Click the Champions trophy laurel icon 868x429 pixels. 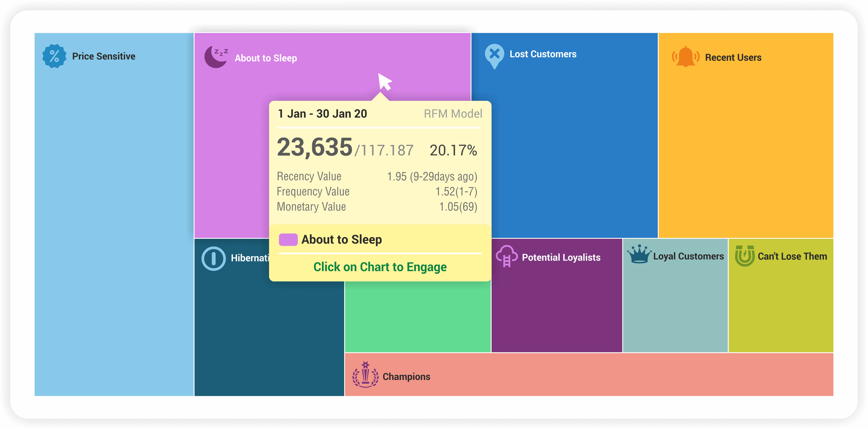coord(365,375)
